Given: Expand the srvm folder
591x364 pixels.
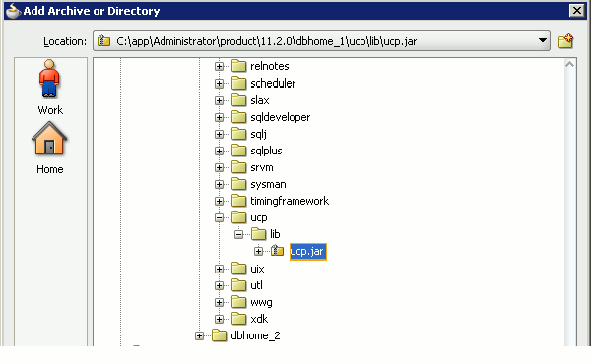Looking at the screenshot, I should [219, 168].
